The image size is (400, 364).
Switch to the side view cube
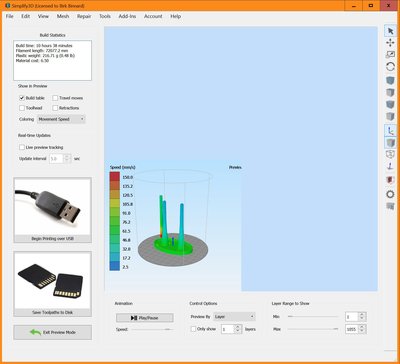pos(390,116)
